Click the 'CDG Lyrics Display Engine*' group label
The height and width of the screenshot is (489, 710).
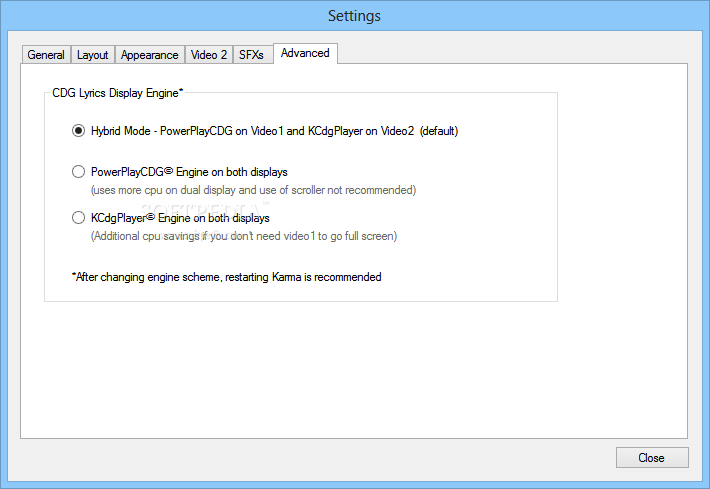[118, 93]
